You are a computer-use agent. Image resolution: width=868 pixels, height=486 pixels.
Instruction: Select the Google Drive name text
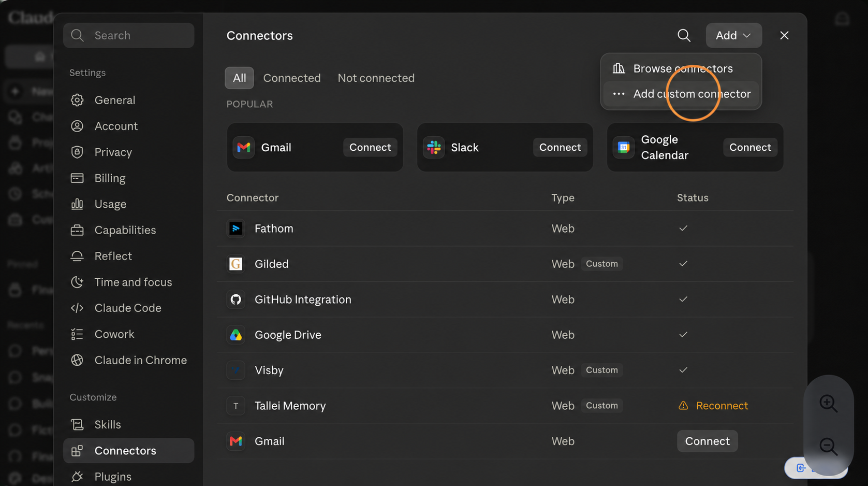[288, 335]
